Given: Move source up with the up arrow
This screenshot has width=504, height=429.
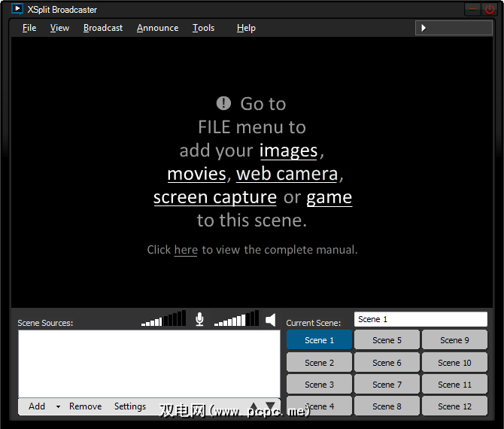Looking at the screenshot, I should (x=254, y=406).
